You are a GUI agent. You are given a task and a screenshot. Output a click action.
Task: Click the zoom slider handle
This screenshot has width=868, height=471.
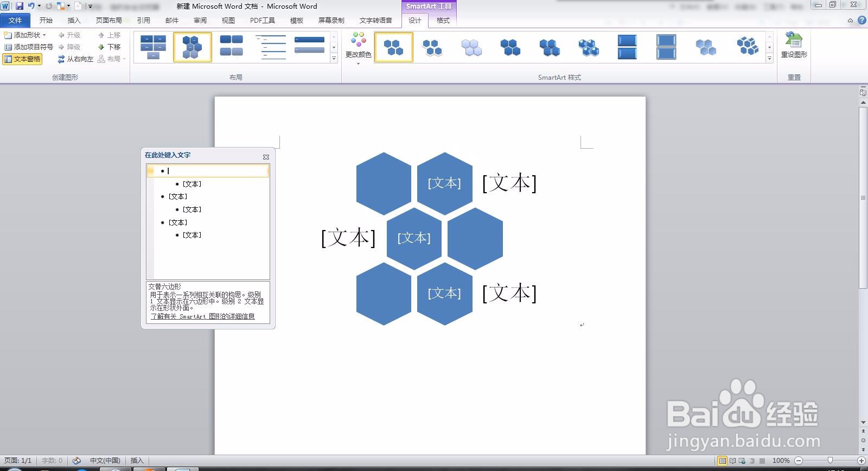[x=830, y=461]
